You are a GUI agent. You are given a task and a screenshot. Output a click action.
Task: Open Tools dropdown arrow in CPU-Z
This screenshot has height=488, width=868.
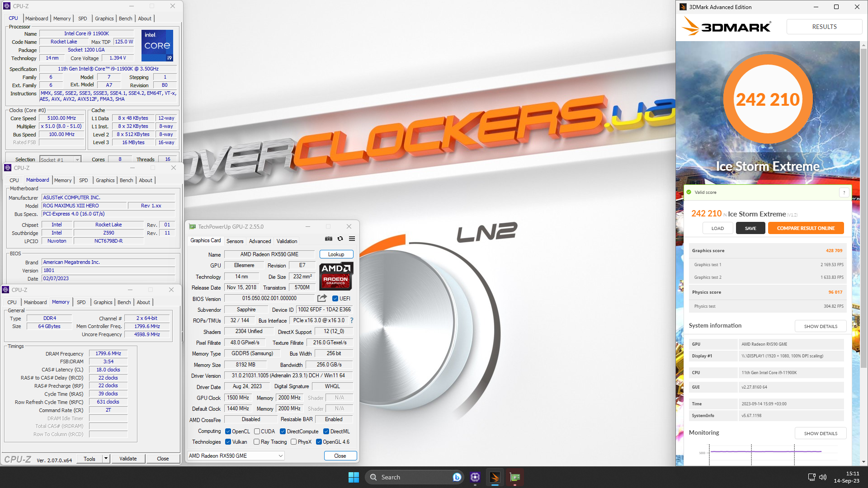pos(106,459)
